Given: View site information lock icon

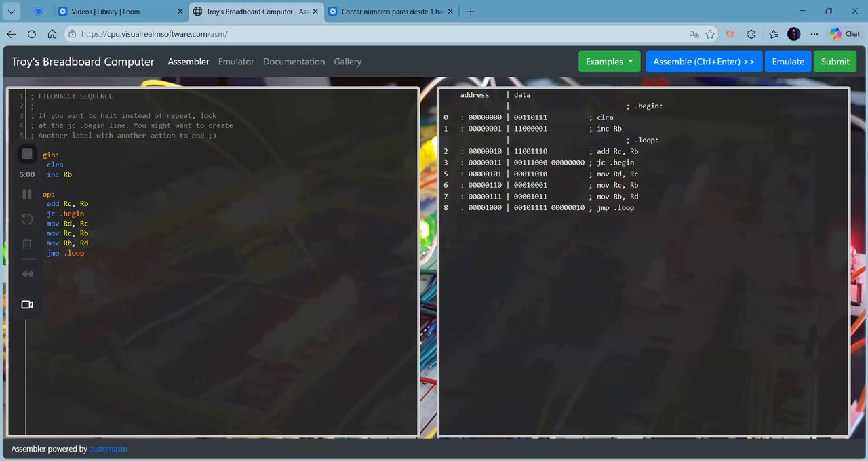Looking at the screenshot, I should (x=73, y=34).
